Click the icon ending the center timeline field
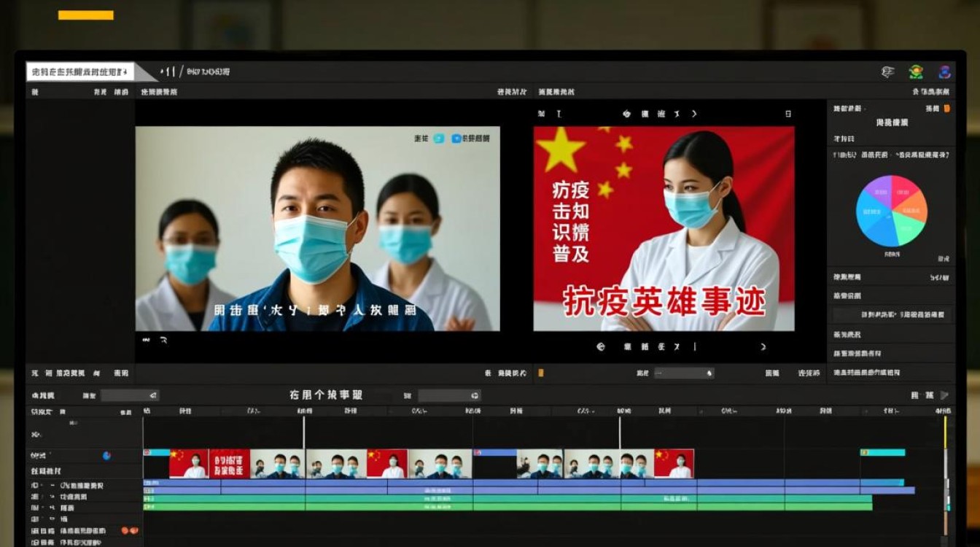Screen dimensions: 980x547 [475, 395]
